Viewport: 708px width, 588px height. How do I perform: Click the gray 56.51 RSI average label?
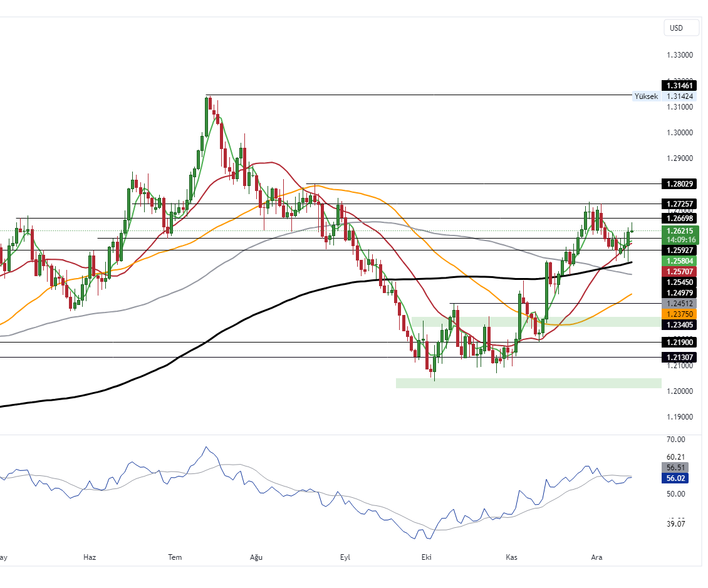675,467
